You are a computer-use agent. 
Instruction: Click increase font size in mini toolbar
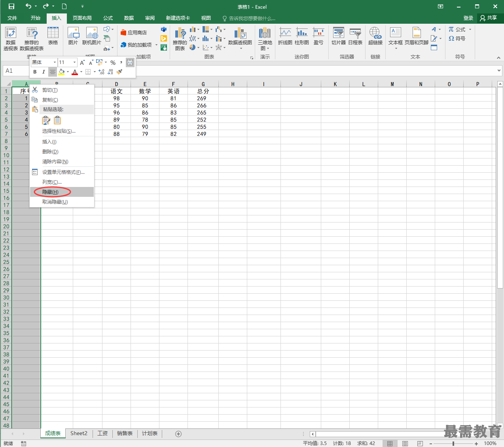tap(82, 62)
